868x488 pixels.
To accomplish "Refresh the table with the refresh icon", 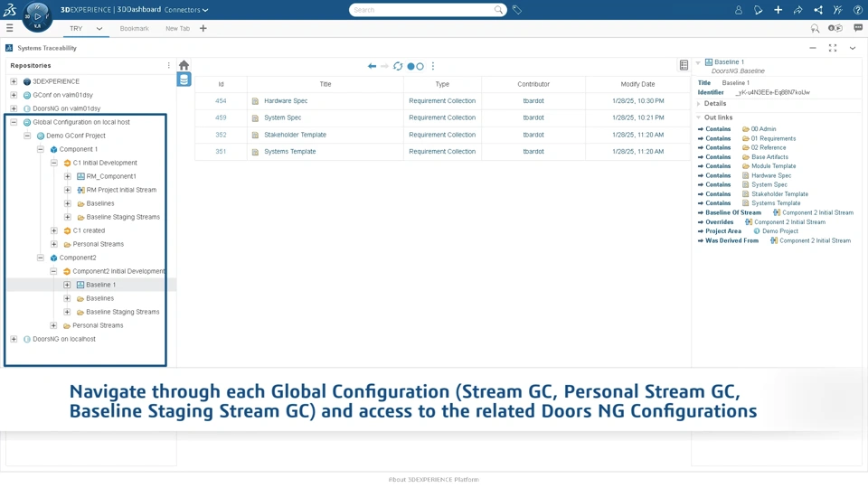I will (x=398, y=66).
